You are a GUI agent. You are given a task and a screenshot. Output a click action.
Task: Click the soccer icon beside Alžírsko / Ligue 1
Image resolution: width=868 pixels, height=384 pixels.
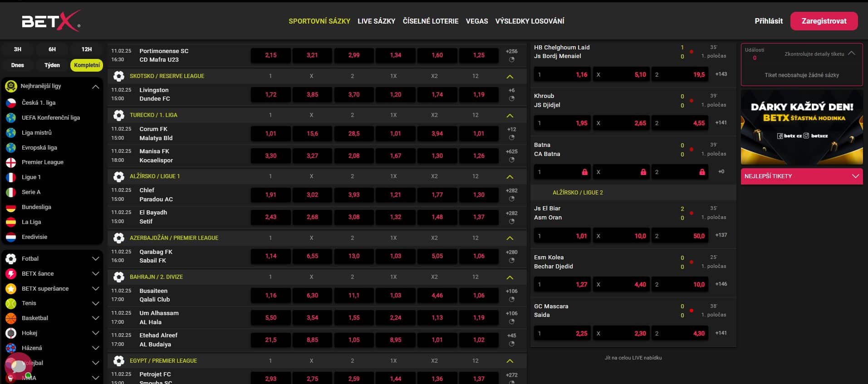119,176
